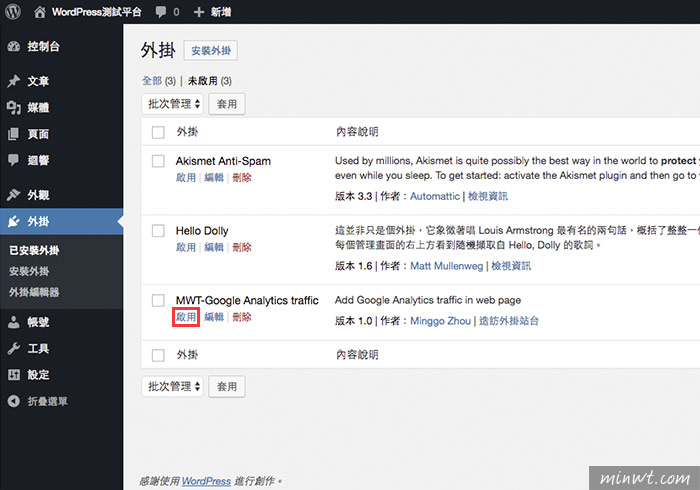Toggle the select-all checkbox in table footer
Screen dimensions: 700x490
[x=158, y=355]
